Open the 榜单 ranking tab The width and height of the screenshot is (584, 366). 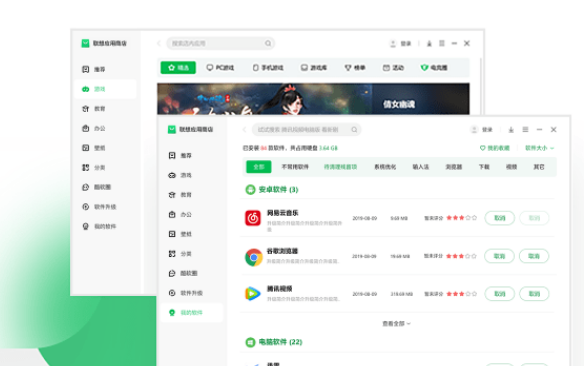[355, 67]
